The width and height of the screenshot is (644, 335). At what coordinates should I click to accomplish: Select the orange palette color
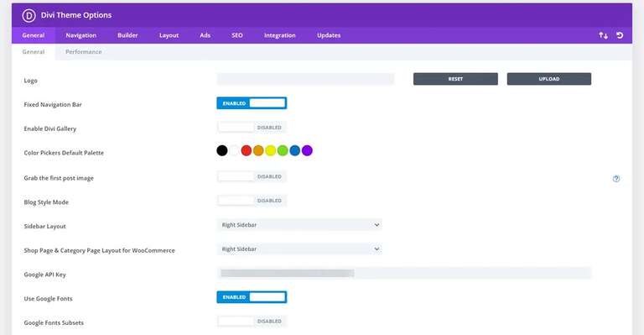[x=258, y=151]
